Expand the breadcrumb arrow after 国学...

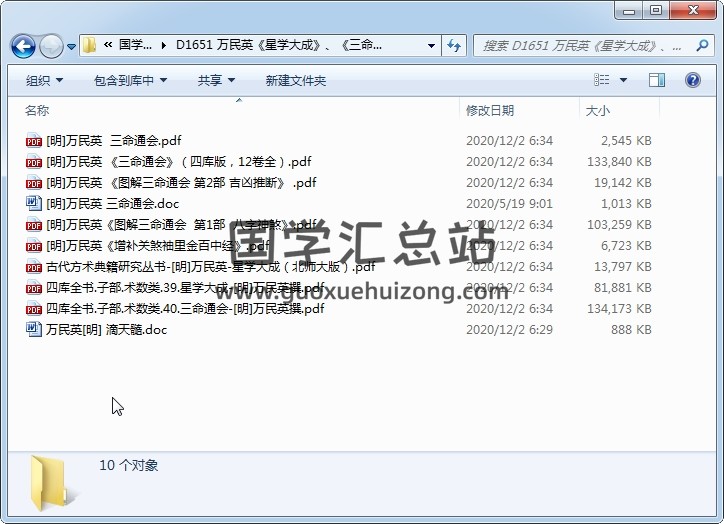point(163,45)
